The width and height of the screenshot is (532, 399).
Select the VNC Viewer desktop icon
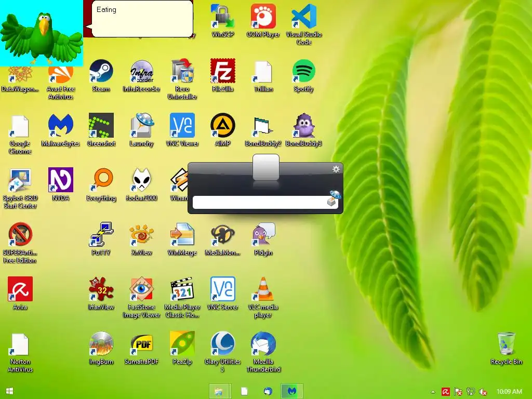(182, 130)
